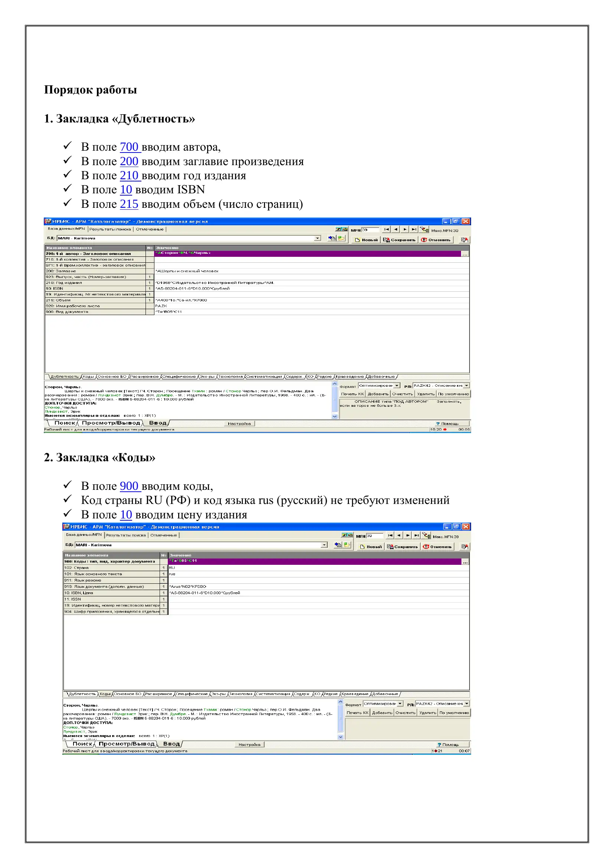Go to next record in the Дублетность window
Image resolution: width=614 pixels, height=868 pixels.
click(405, 229)
